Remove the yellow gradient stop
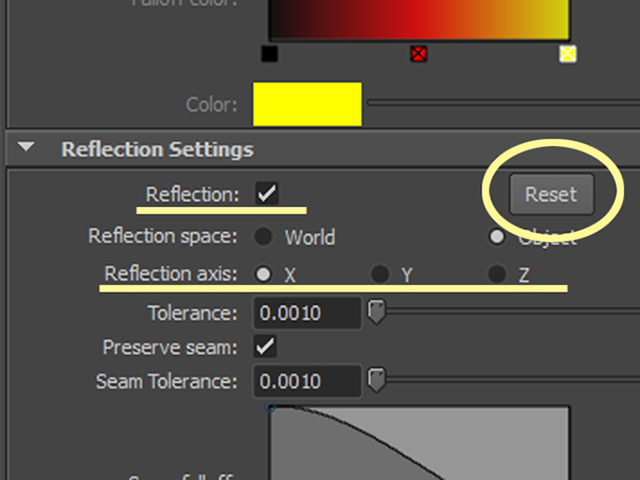Image resolution: width=640 pixels, height=480 pixels. (568, 54)
